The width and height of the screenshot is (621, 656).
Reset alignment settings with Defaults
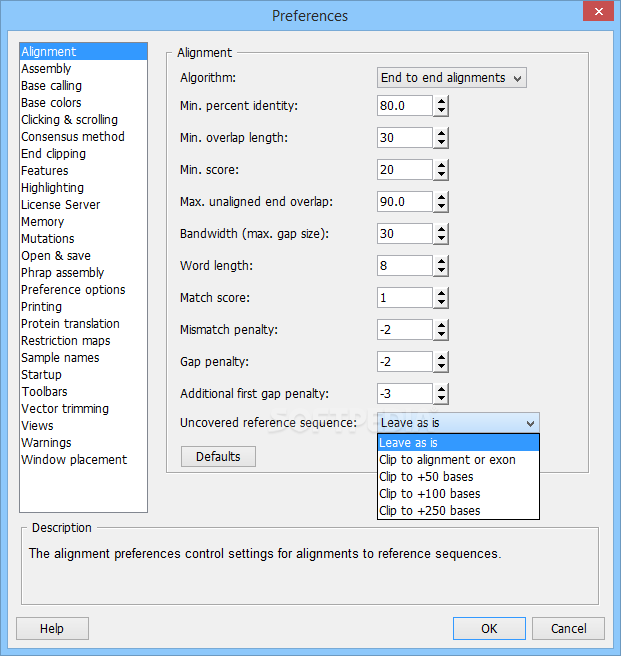click(218, 456)
